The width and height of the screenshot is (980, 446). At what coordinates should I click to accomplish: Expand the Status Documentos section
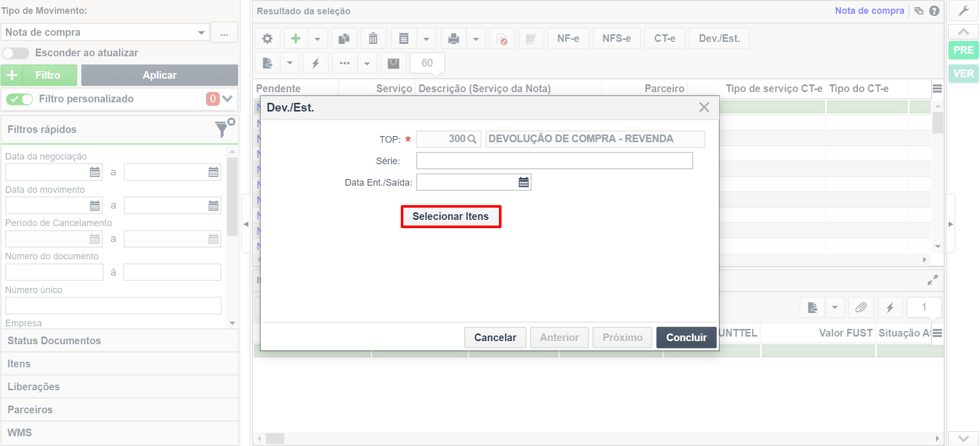tap(120, 341)
